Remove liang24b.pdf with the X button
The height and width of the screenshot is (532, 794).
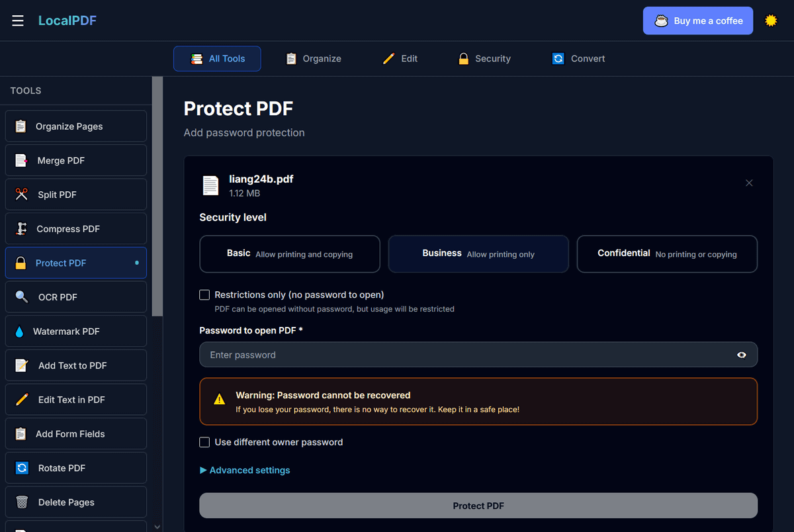click(x=749, y=183)
